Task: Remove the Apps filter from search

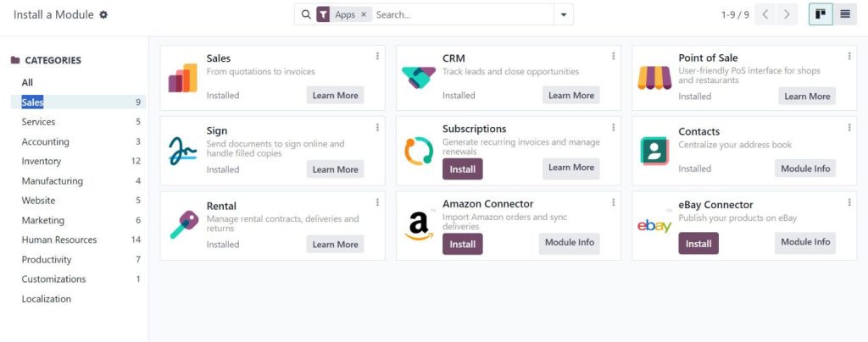Action: (364, 14)
